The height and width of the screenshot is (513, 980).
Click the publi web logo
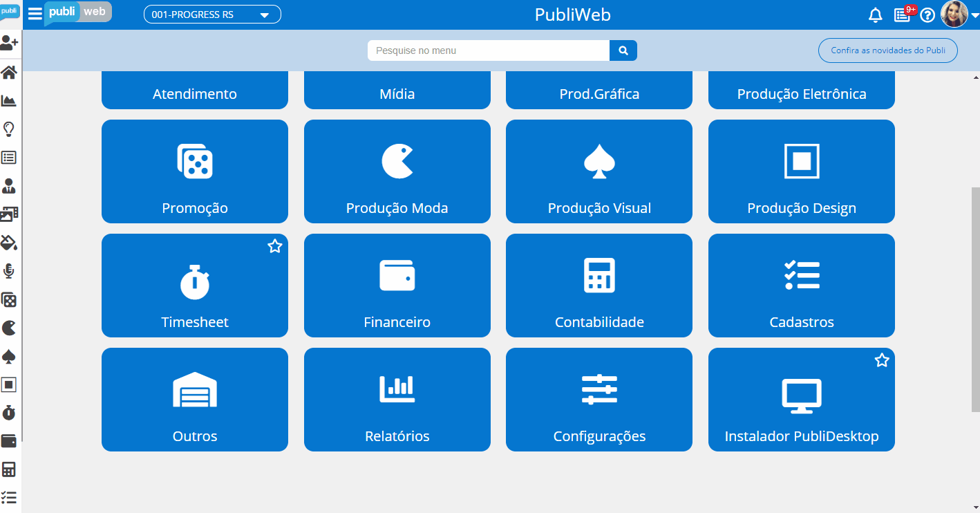coord(78,12)
